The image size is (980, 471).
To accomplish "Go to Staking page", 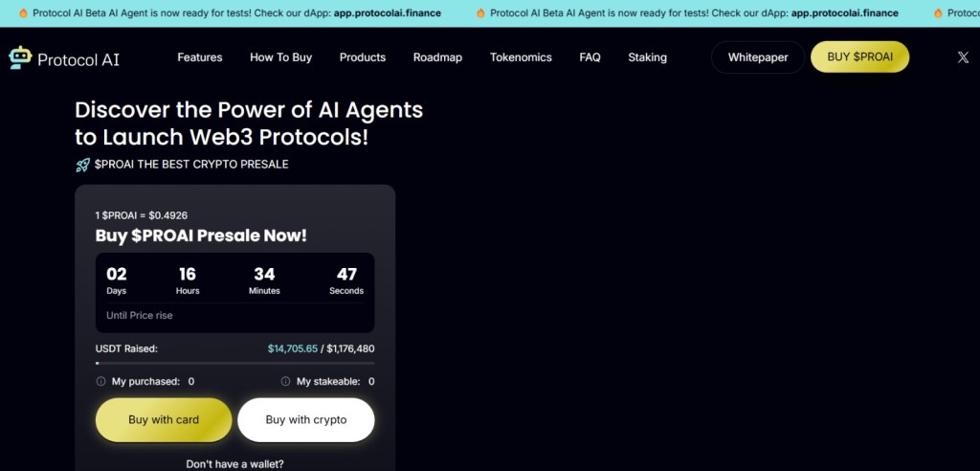I will (x=647, y=57).
